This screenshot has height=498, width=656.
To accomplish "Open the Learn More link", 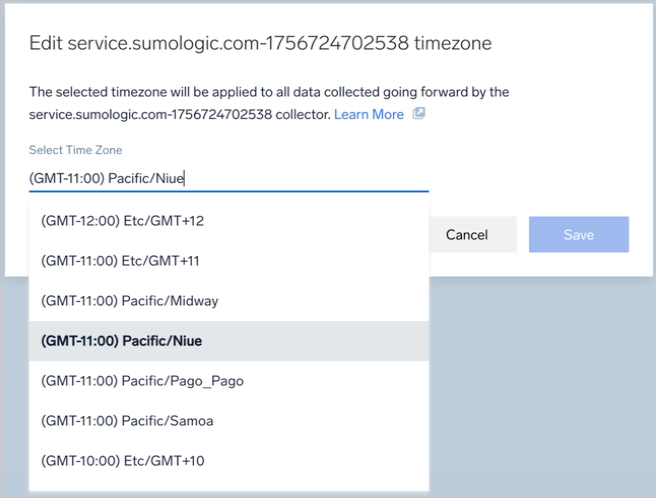I will [x=368, y=115].
